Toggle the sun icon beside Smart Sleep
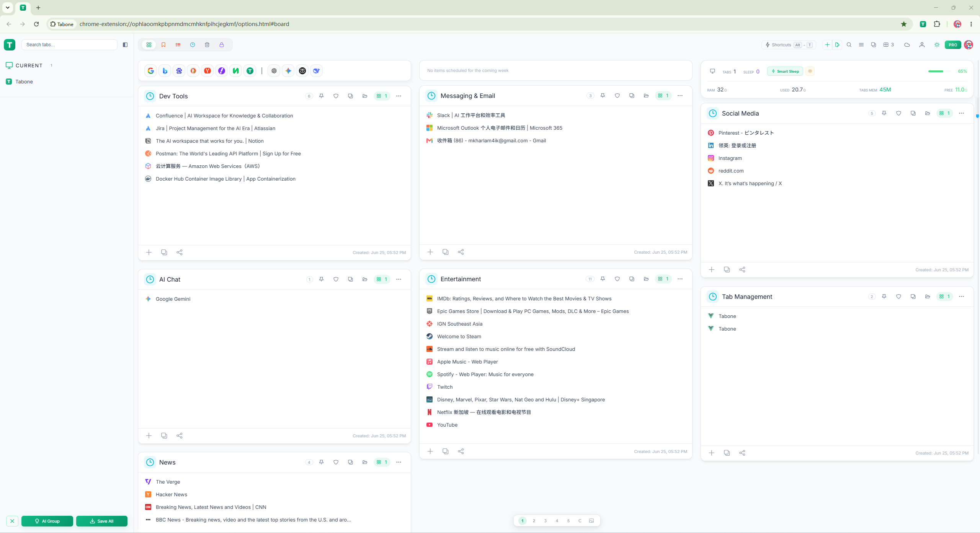Screen dimensions: 980x533 pyautogui.click(x=810, y=71)
